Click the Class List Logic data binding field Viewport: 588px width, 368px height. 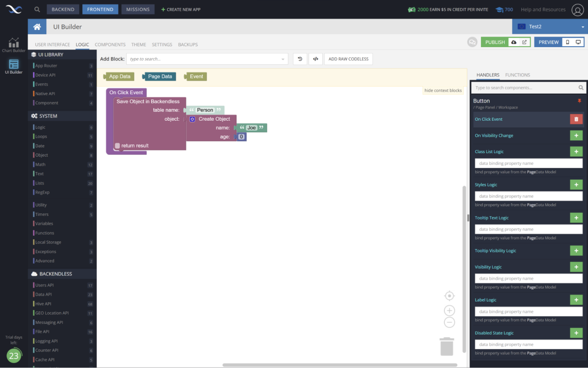(x=528, y=163)
